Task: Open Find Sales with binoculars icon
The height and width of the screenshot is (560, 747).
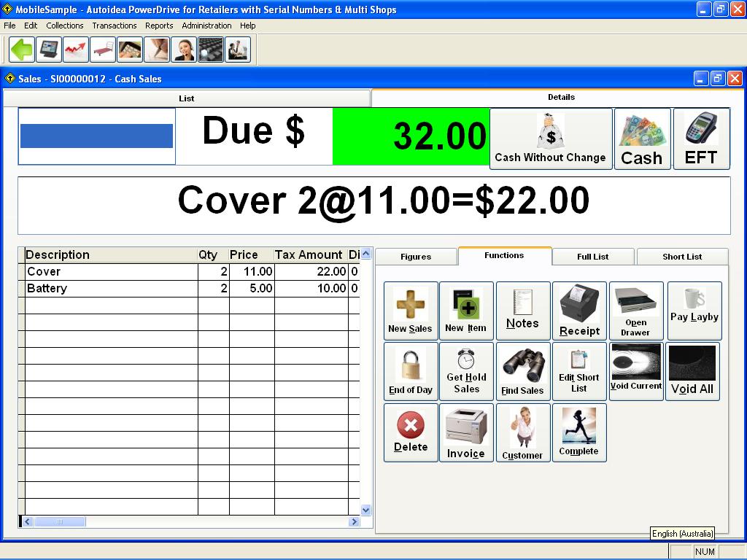Action: pyautogui.click(x=522, y=372)
